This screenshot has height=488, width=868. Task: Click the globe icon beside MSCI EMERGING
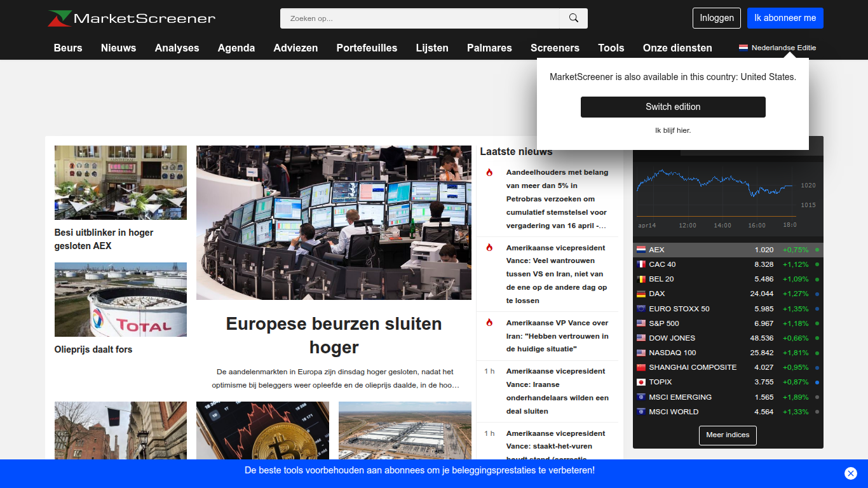(x=641, y=397)
